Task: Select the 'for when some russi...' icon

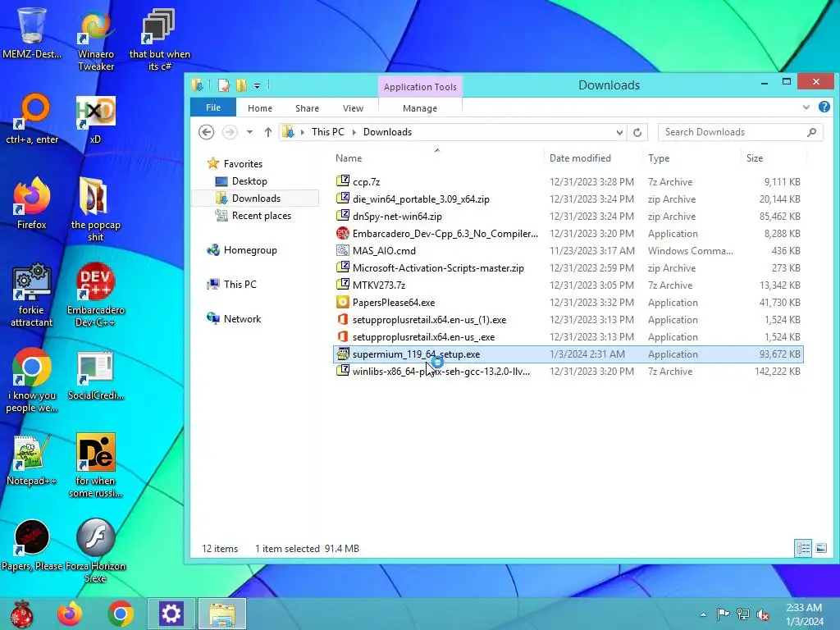Action: 96,465
